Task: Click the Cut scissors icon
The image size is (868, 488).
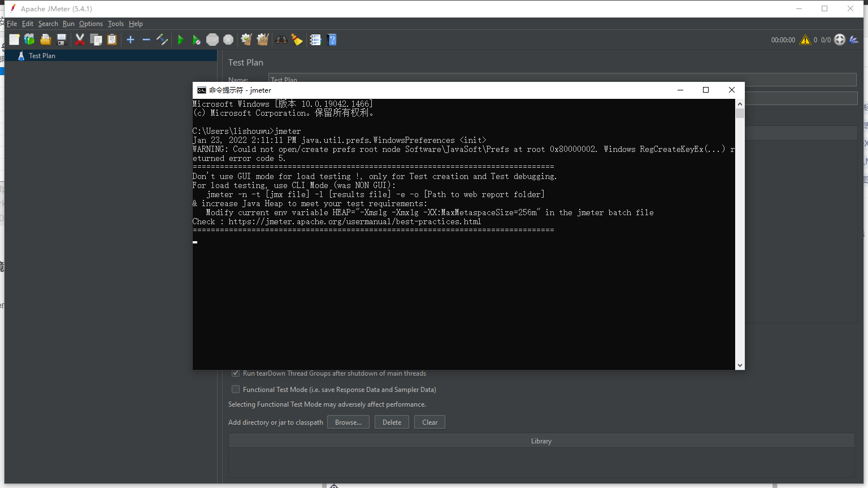Action: pos(80,40)
